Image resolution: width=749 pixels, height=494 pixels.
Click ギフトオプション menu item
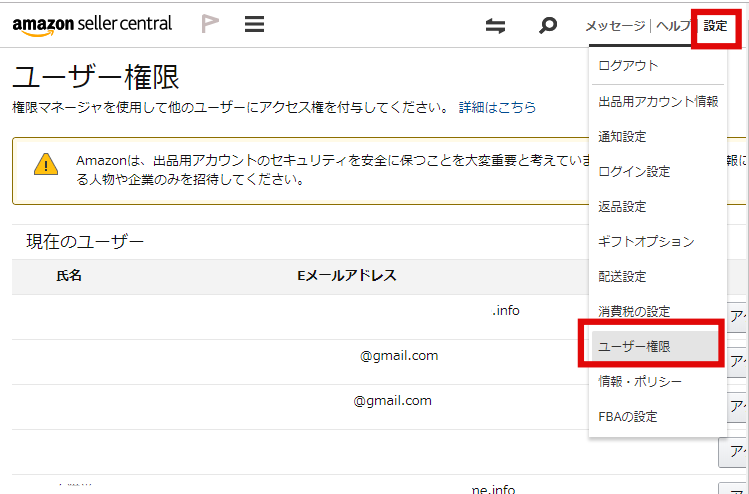[x=646, y=241]
